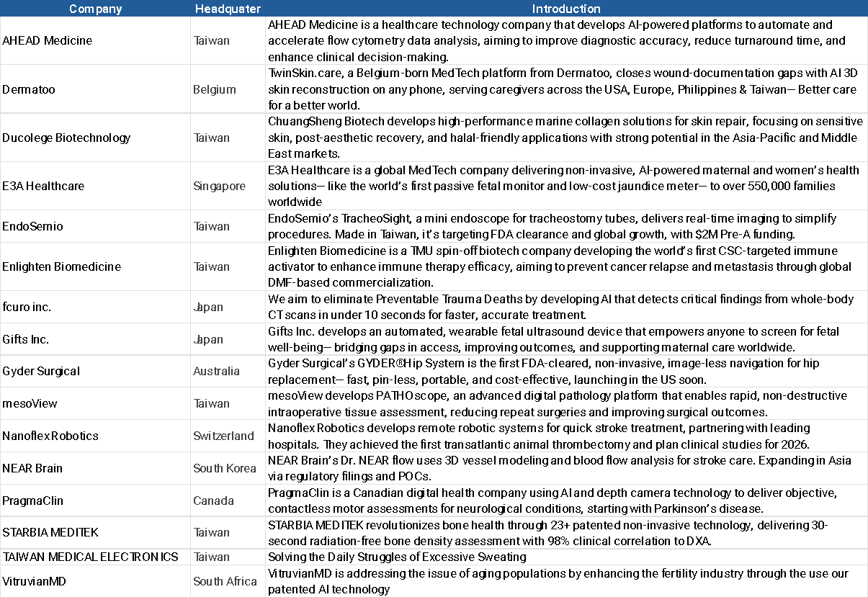Click the GYDER Hip System introduction
The image size is (868, 597).
[566, 371]
